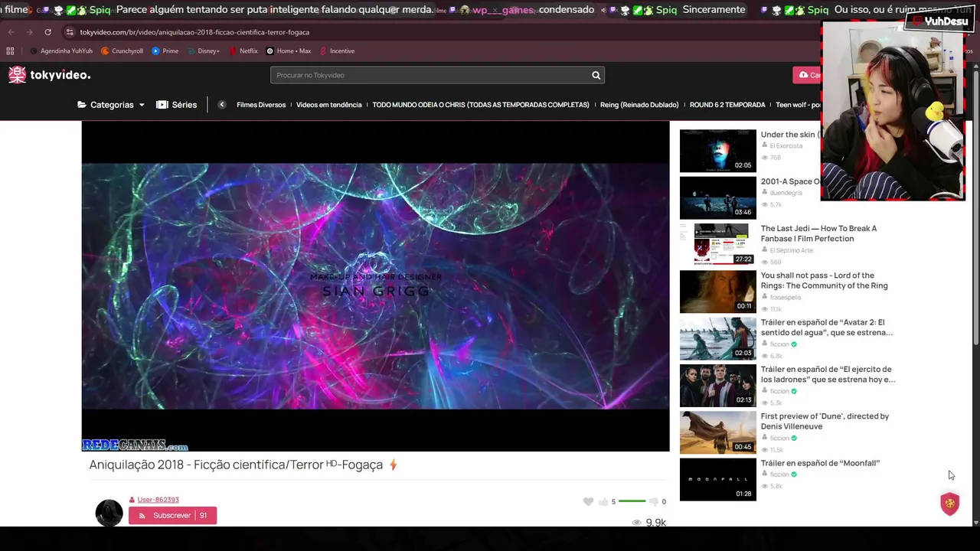The height and width of the screenshot is (551, 980).
Task: Click the browser address bar URL
Action: tap(194, 32)
